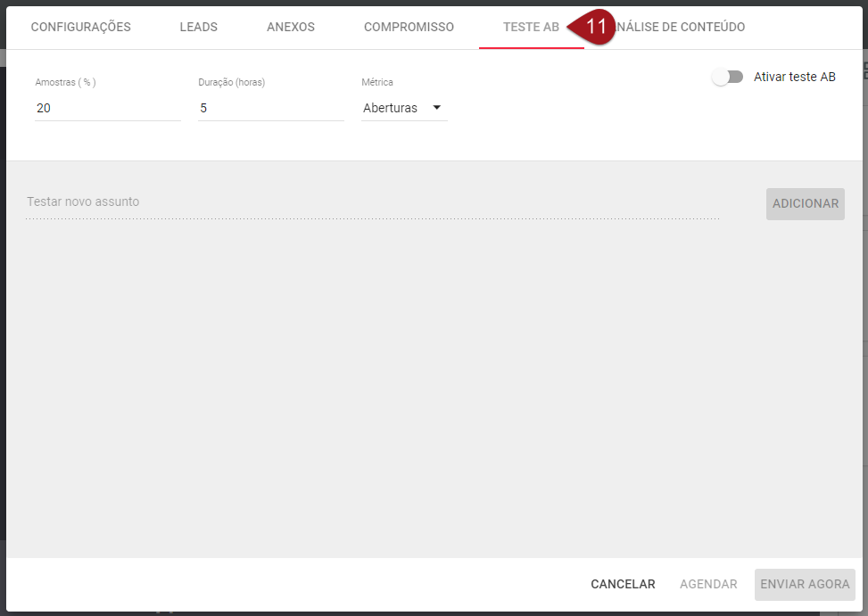This screenshot has width=868, height=616.
Task: Open the Configurações tab
Action: click(x=80, y=27)
